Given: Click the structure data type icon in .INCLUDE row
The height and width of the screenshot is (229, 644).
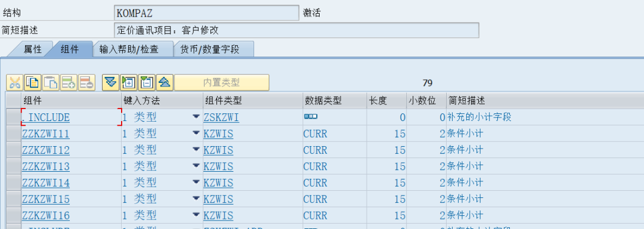Looking at the screenshot, I should (x=311, y=116).
